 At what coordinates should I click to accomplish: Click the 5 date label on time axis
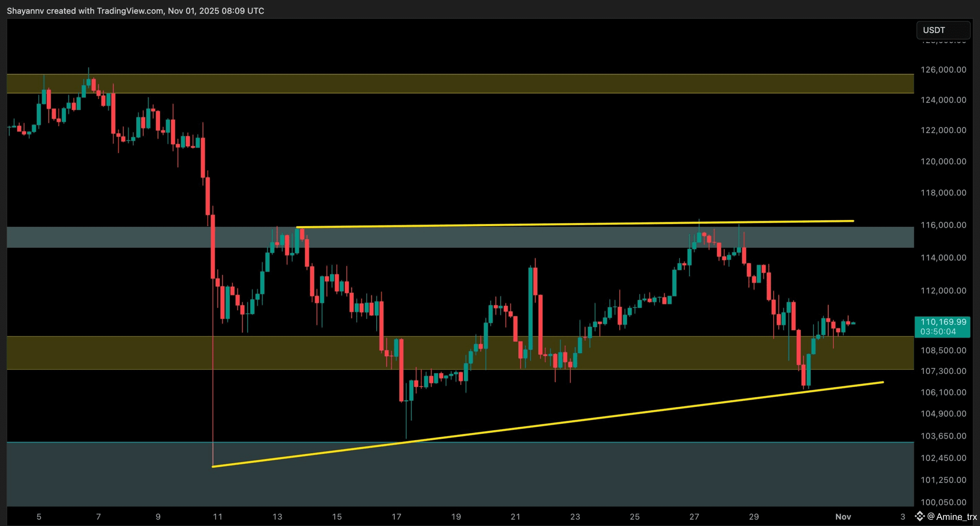coord(39,517)
